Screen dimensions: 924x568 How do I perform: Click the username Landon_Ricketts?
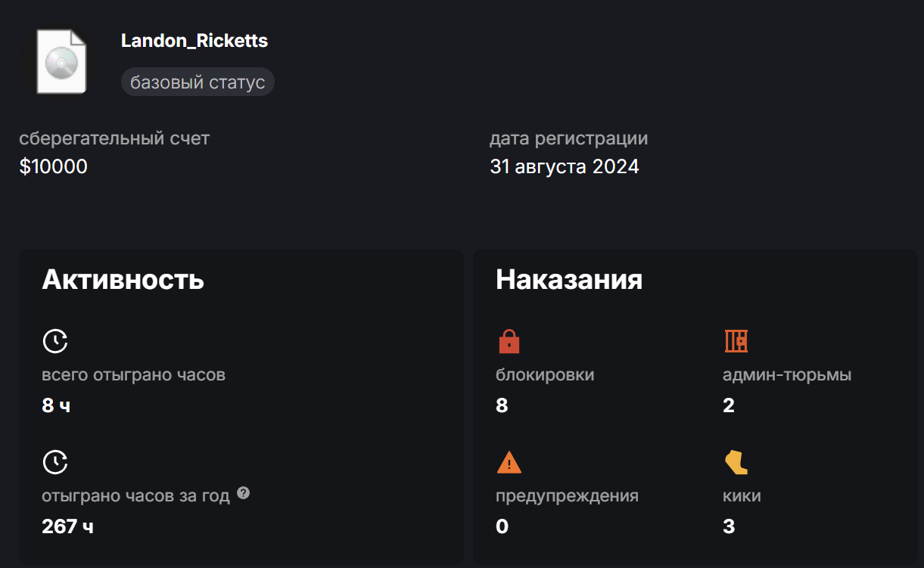194,41
